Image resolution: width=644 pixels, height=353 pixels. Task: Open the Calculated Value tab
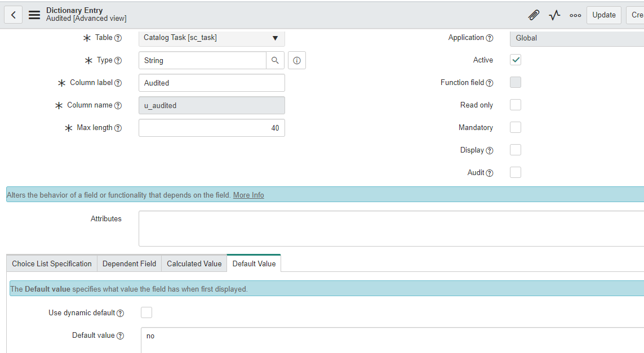point(194,263)
